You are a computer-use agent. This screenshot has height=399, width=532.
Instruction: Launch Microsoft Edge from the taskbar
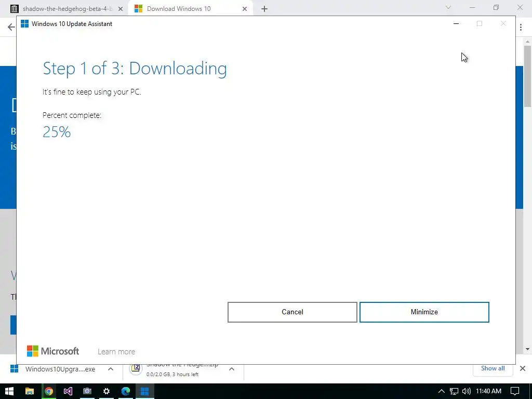point(126,391)
